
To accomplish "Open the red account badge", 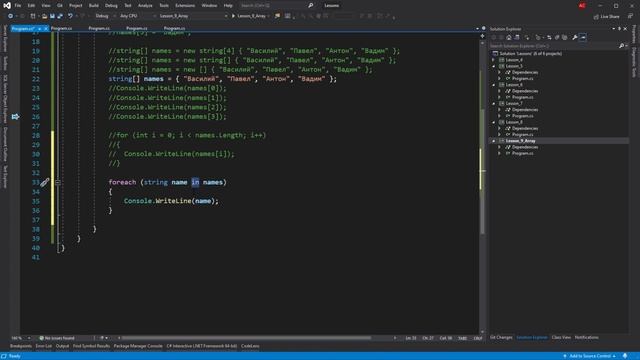I will tap(582, 6).
